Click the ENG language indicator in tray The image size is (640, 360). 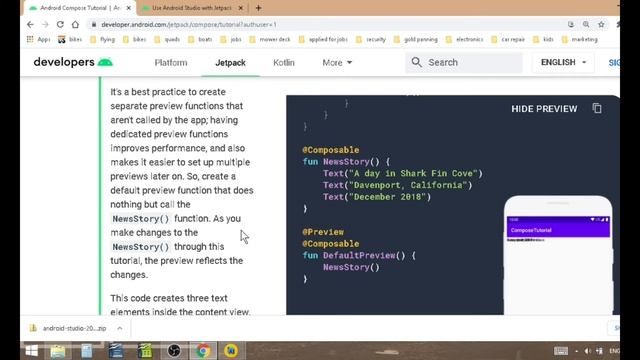[x=614, y=351]
